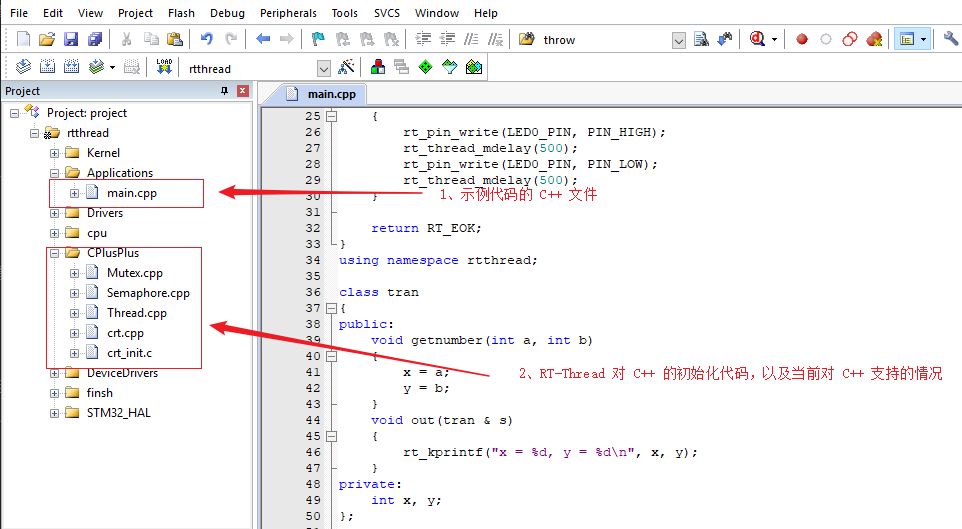Open the SVCS menu
The height and width of the screenshot is (529, 962).
click(387, 13)
